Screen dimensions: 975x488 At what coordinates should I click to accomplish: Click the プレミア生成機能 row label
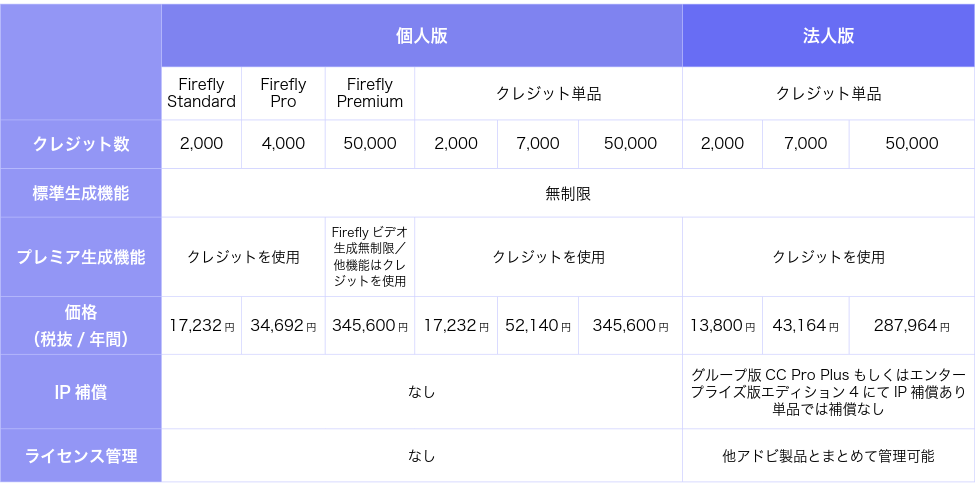(81, 257)
